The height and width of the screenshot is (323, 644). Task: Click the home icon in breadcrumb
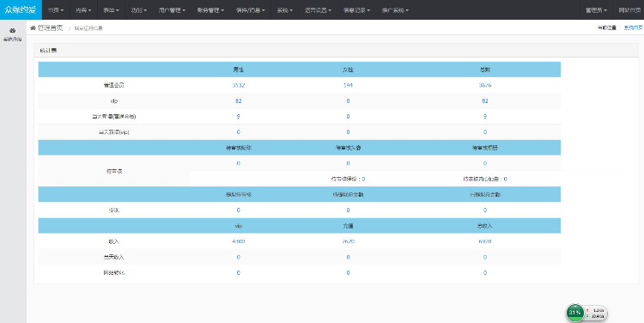coord(33,28)
